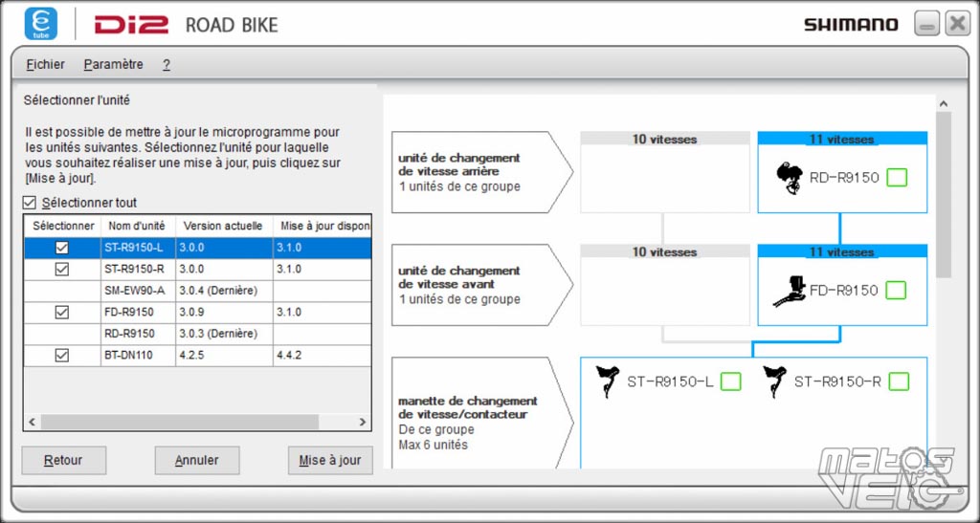
Task: Select the SM-EW90-A unit name cell
Action: pos(138,291)
